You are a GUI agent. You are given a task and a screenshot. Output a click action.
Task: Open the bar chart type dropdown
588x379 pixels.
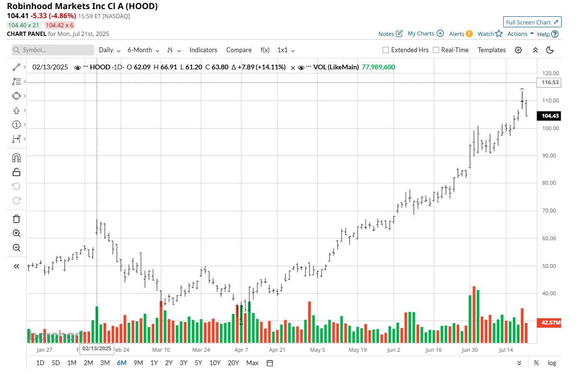coord(174,50)
